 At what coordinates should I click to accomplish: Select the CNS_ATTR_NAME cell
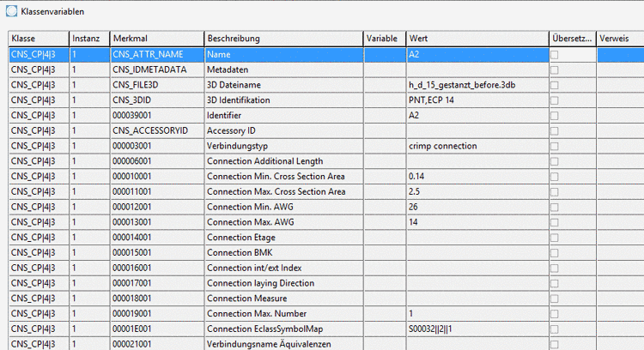157,55
